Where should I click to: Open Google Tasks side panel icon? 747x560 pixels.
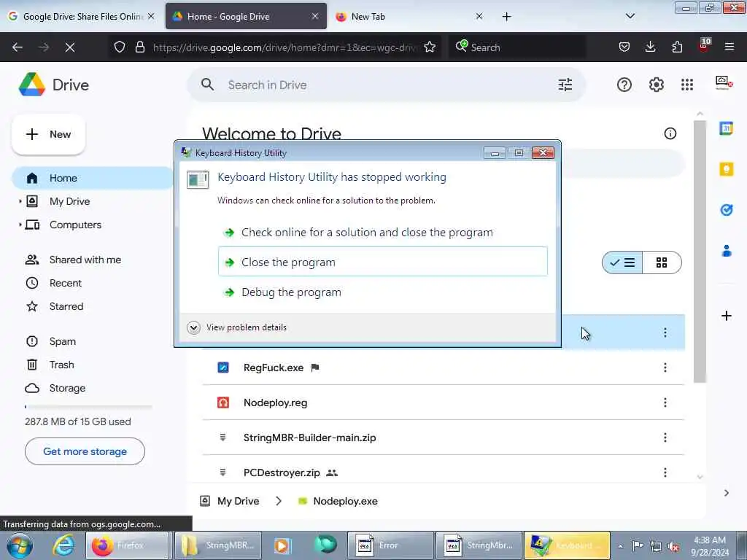pyautogui.click(x=726, y=209)
